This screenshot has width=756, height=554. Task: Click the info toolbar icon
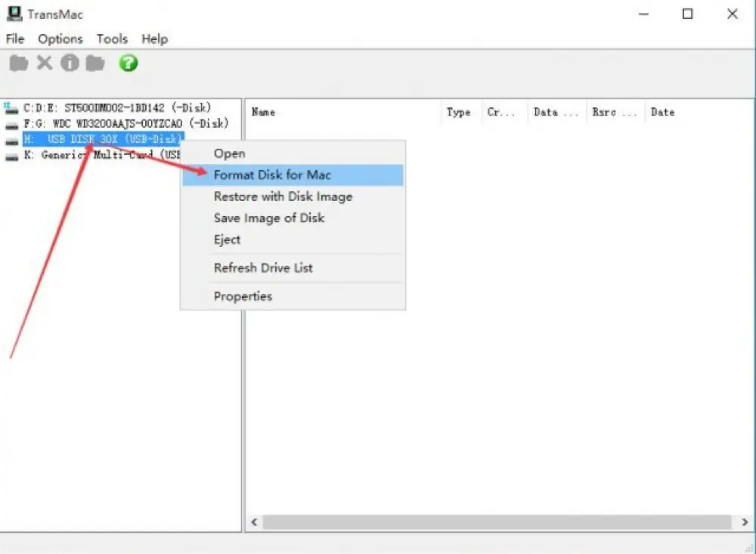point(70,63)
